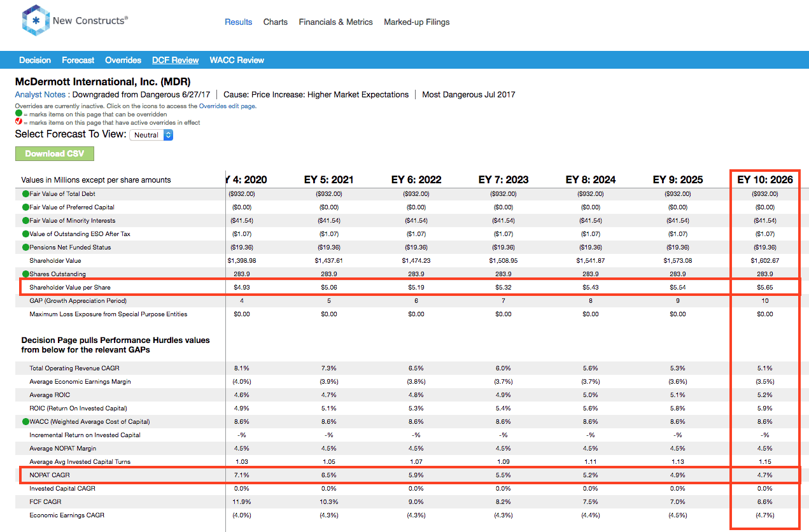Click override icon for Value of Outstanding ESO After Tax

tap(25, 234)
